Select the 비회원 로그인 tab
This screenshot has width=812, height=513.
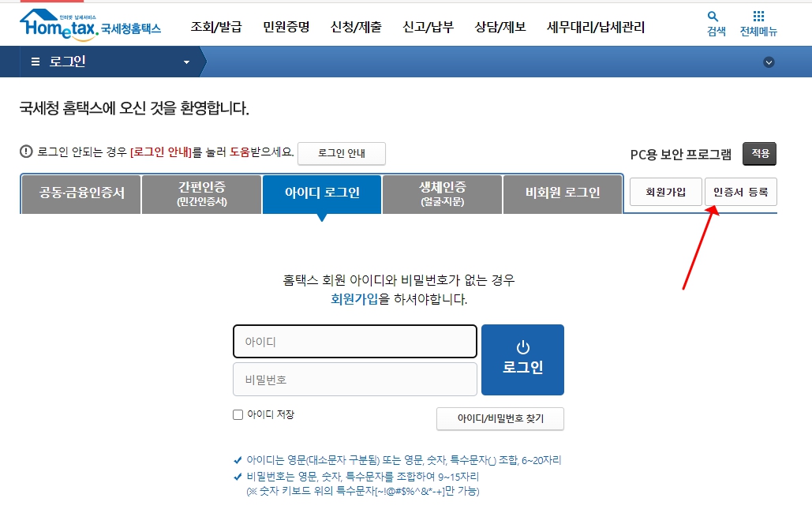[x=563, y=194]
